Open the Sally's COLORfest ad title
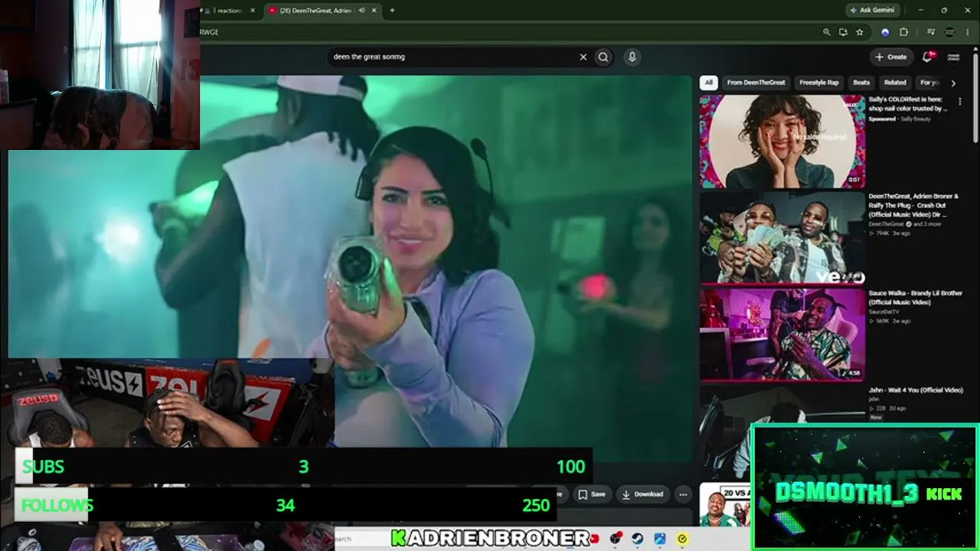This screenshot has width=980, height=551. click(908, 104)
